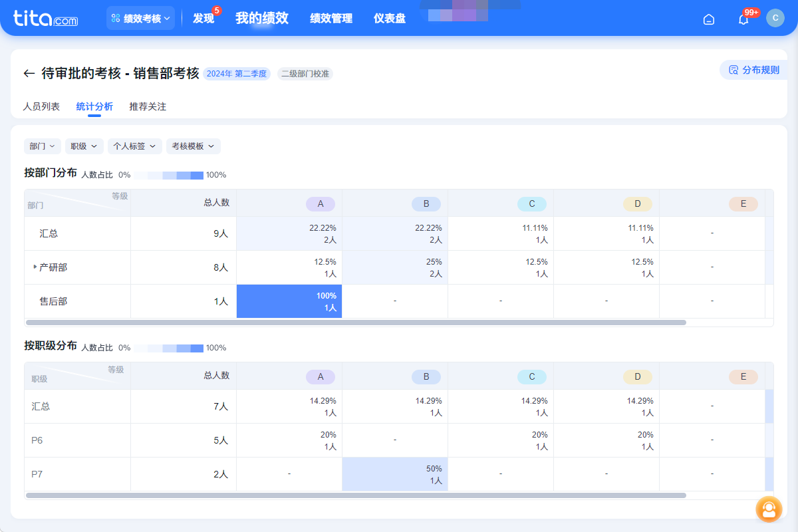Screen dimensions: 798x532
Task: Click the back arrow beside 待审批的考核
Action: coord(29,73)
